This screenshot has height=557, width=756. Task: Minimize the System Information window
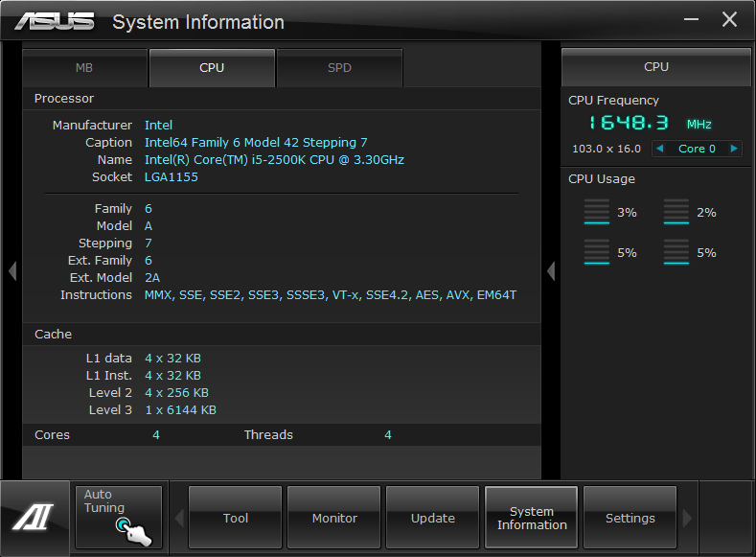tap(693, 20)
